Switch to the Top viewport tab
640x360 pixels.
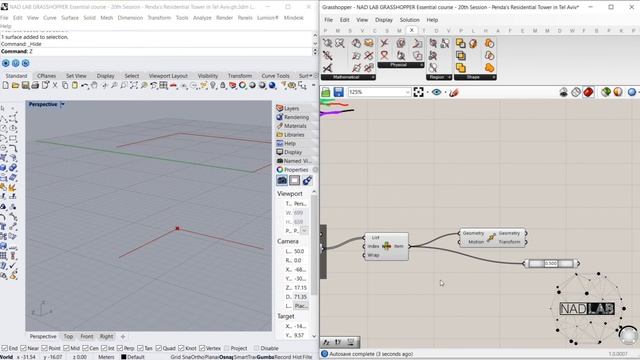pyautogui.click(x=68, y=336)
